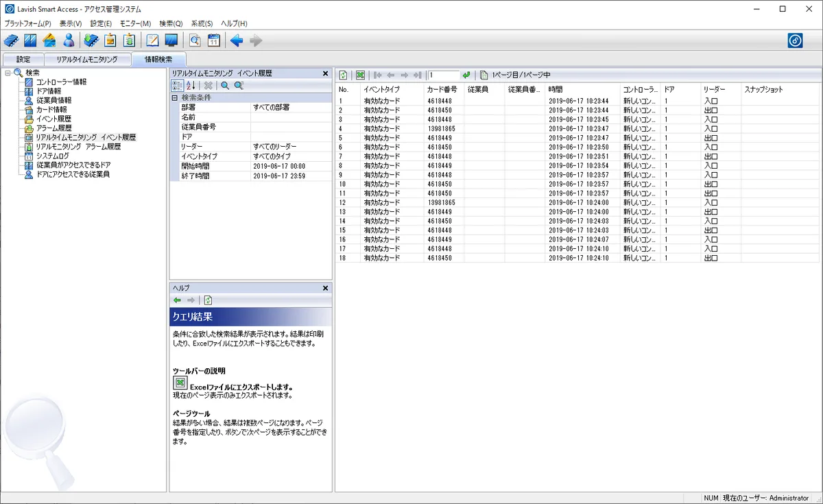Image resolution: width=823 pixels, height=504 pixels.
Task: Close the ヘルプ panel
Action: coord(326,288)
